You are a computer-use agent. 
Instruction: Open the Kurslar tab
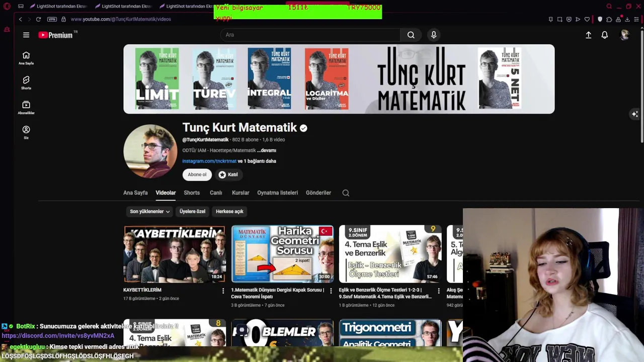point(240,193)
